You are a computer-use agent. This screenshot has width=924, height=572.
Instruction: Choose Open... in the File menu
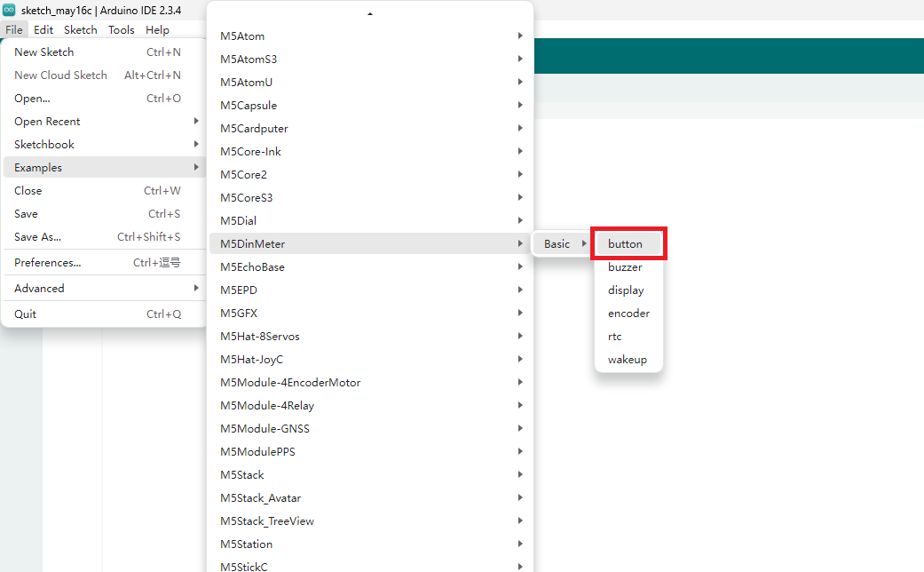click(x=105, y=98)
